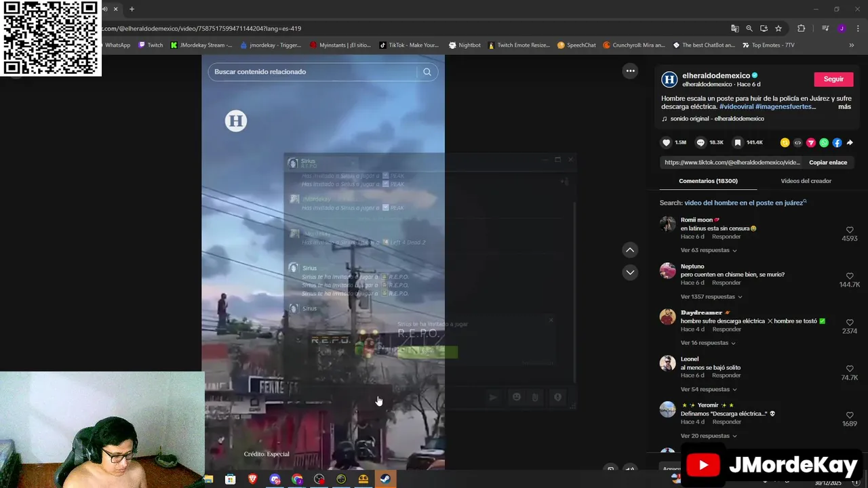Open the three-dots video options menu
868x488 pixels.
(x=630, y=70)
